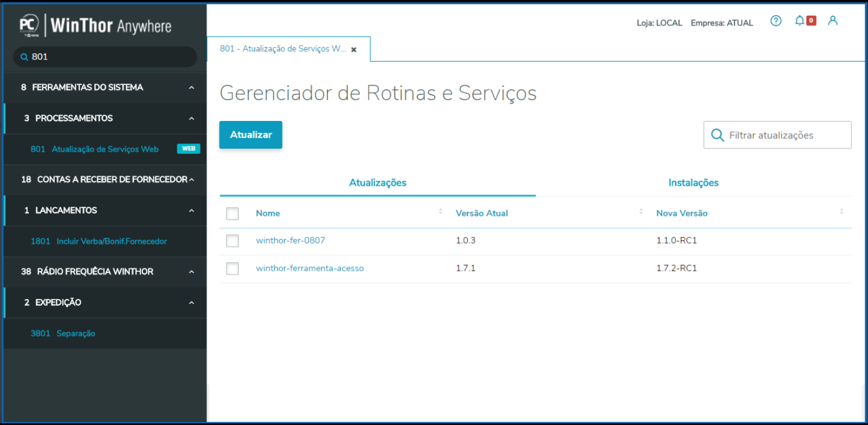Select version cell 1.7.1
Screen dimensions: 868x425
pyautogui.click(x=465, y=268)
